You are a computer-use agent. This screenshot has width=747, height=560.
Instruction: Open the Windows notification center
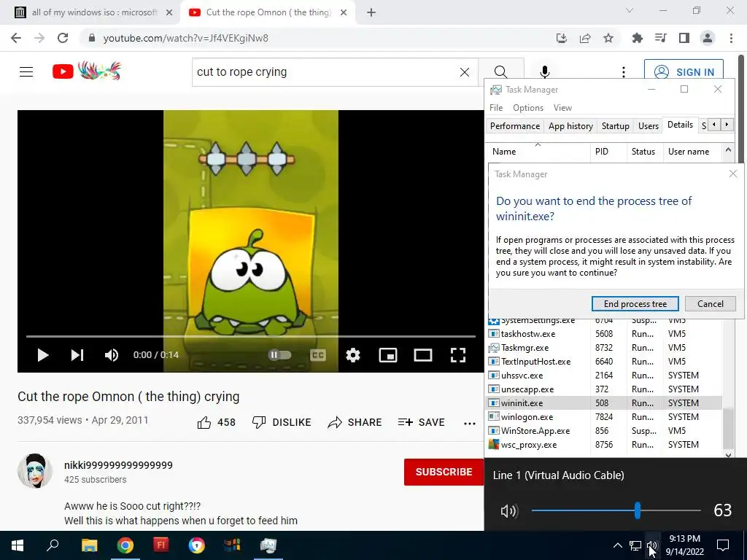pyautogui.click(x=723, y=545)
